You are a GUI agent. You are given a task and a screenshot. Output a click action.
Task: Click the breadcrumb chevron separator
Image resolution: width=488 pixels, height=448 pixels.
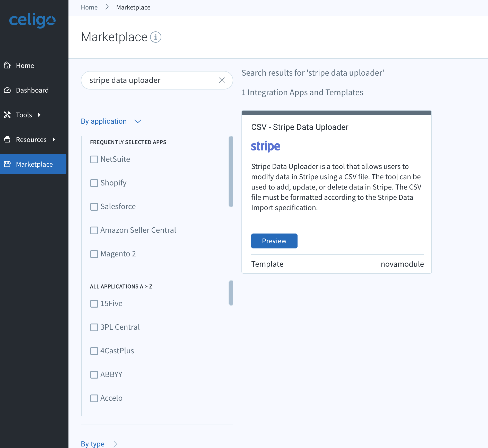[x=107, y=7]
